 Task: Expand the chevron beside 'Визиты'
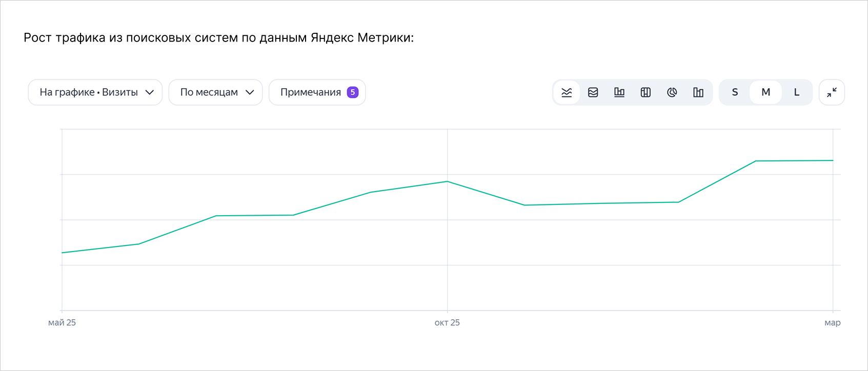150,92
